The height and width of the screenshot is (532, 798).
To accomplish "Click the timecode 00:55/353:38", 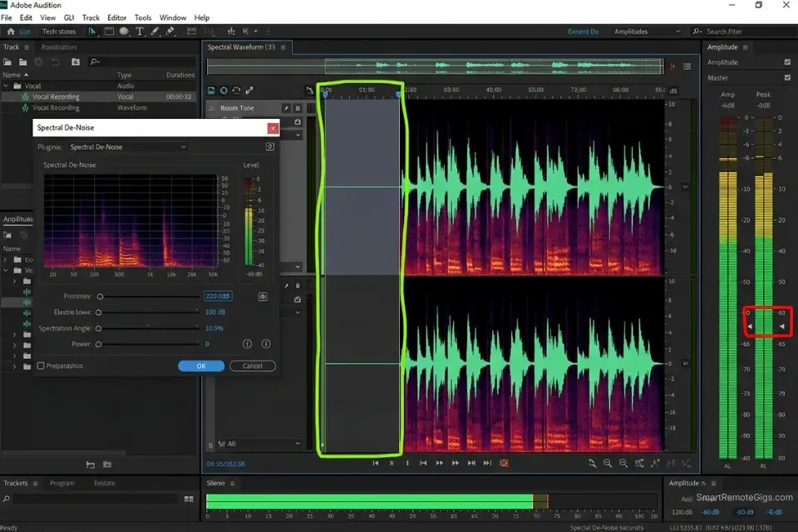I will click(225, 464).
